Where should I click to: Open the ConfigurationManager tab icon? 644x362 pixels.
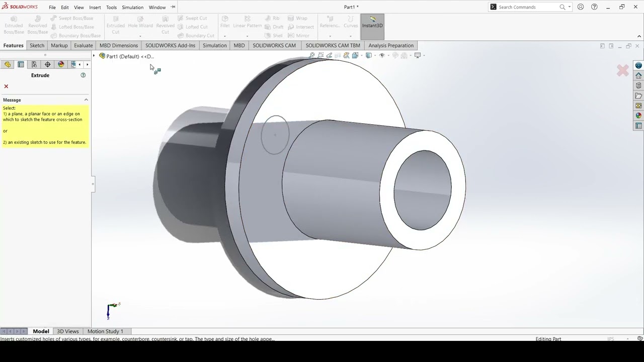[x=34, y=64]
